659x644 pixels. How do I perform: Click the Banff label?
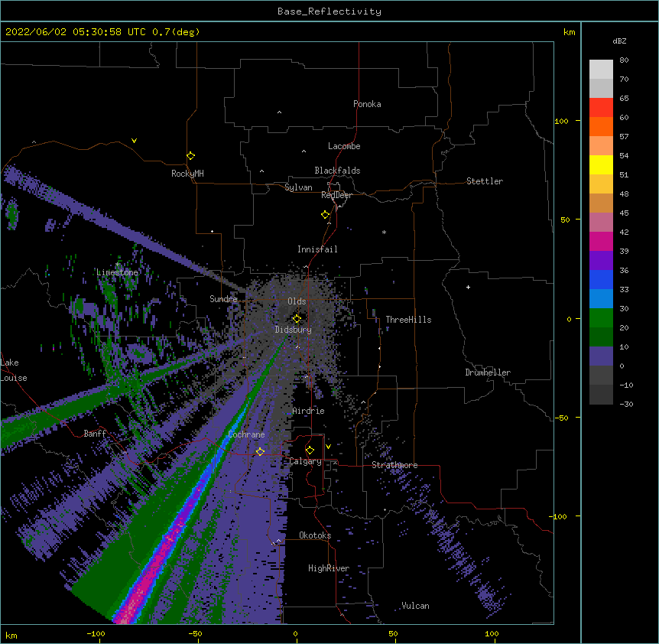tap(95, 434)
